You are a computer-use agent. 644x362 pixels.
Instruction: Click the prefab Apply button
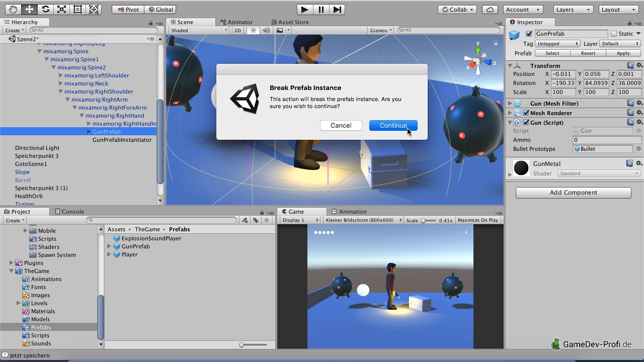pos(623,53)
